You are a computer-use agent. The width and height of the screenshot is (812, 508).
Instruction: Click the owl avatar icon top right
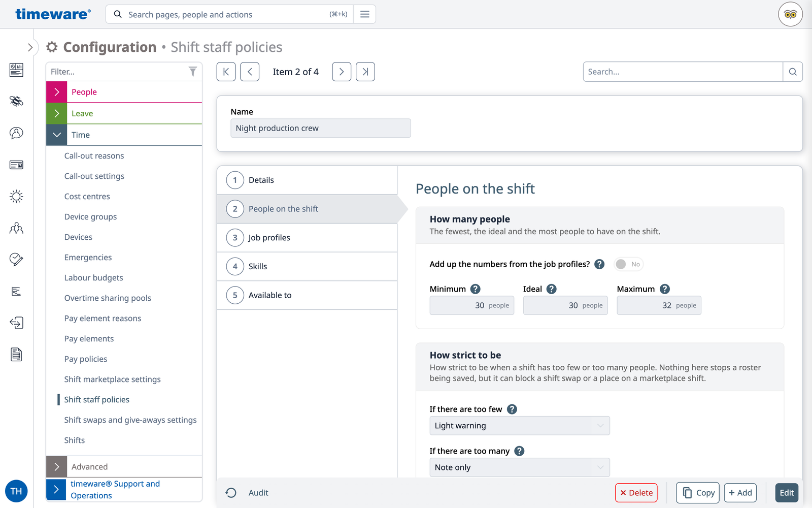[x=790, y=14]
